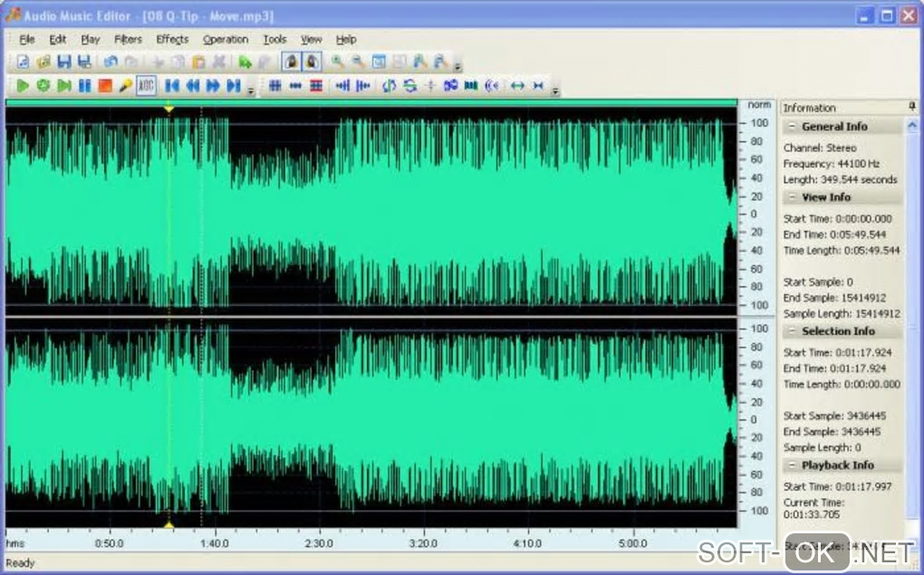The width and height of the screenshot is (924, 575).
Task: Select the 'Frequency: 44100 Hz' text
Action: 831,164
